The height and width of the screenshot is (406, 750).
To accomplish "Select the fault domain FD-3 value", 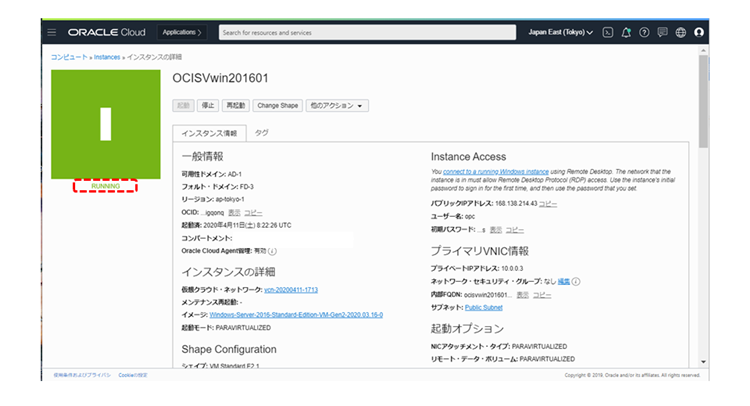I will pos(247,187).
